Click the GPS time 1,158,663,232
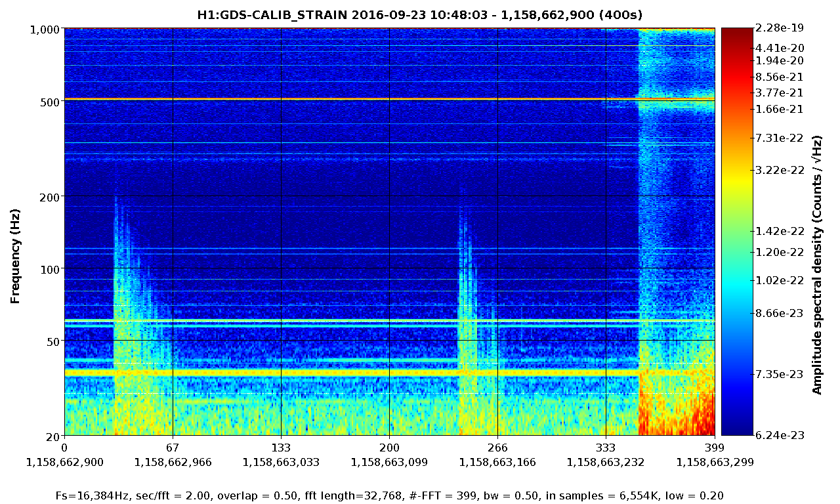This screenshot has width=840, height=504. point(606,462)
